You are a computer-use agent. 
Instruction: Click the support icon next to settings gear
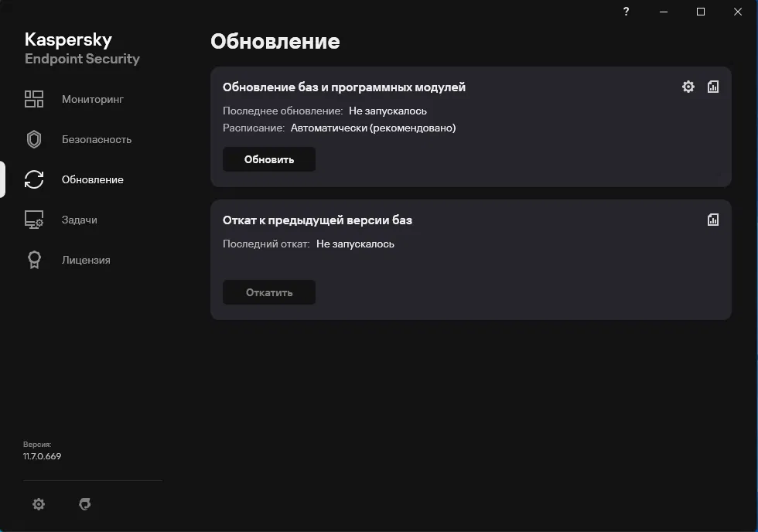84,504
